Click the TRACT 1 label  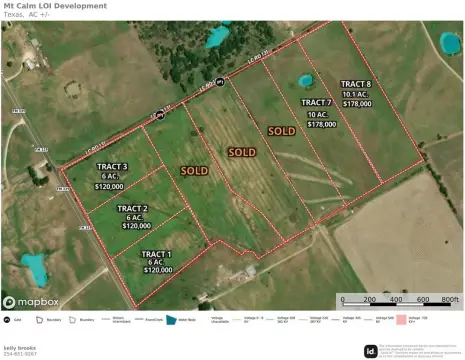[156, 254]
